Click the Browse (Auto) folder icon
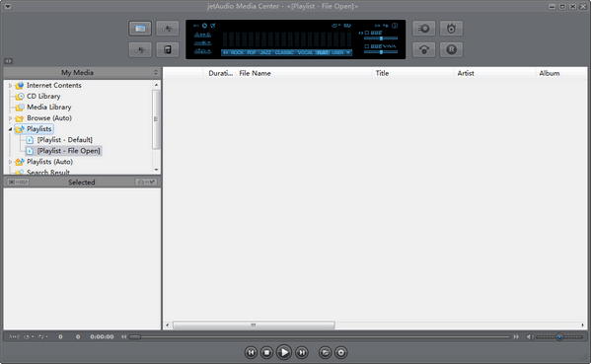This screenshot has height=364, width=591. point(20,118)
